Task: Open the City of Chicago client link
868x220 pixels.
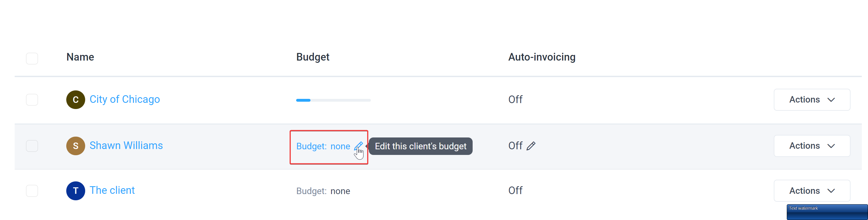Action: (x=125, y=99)
